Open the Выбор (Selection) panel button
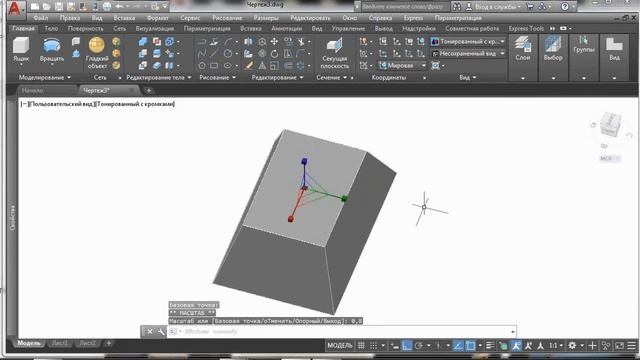 553,49
